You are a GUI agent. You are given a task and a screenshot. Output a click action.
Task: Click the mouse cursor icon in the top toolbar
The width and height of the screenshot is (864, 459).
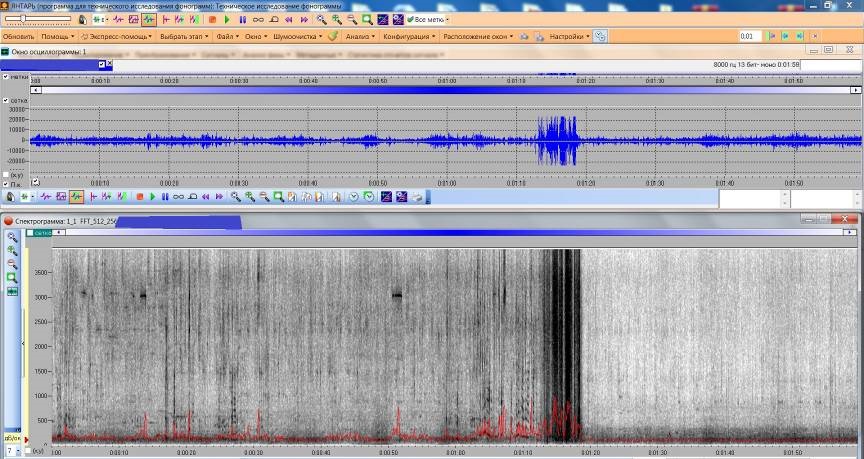pos(83,20)
